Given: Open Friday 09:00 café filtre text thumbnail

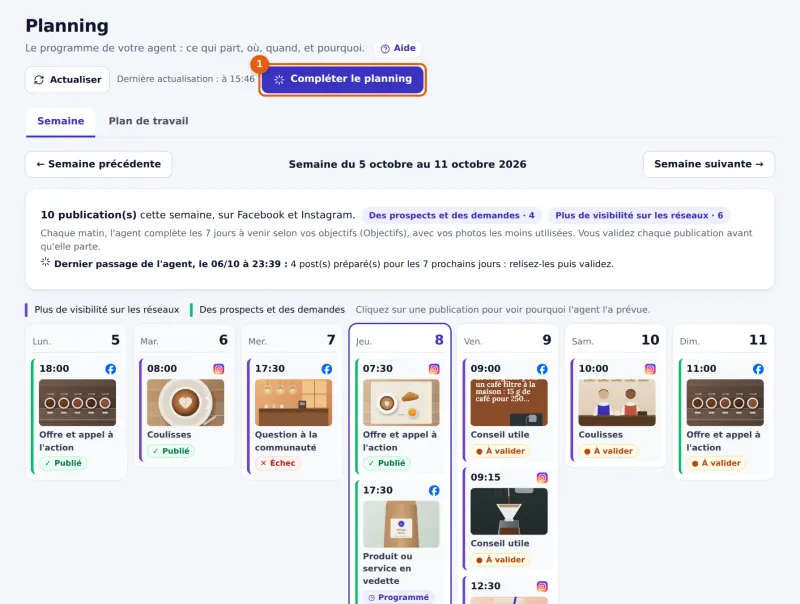Looking at the screenshot, I should point(509,402).
